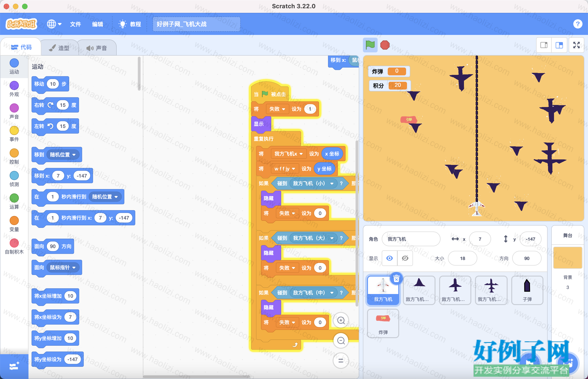Switch to the 声音 sounds tab
Image resolution: width=588 pixels, height=379 pixels.
coord(97,48)
